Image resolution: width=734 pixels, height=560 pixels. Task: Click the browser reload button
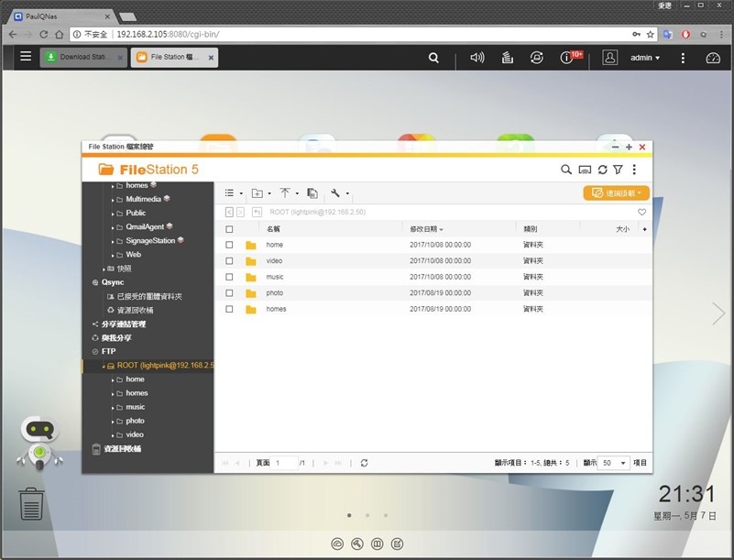(44, 34)
